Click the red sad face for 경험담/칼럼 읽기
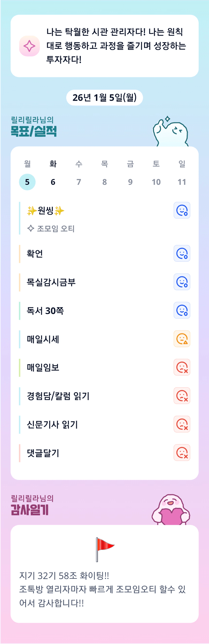 tap(182, 396)
